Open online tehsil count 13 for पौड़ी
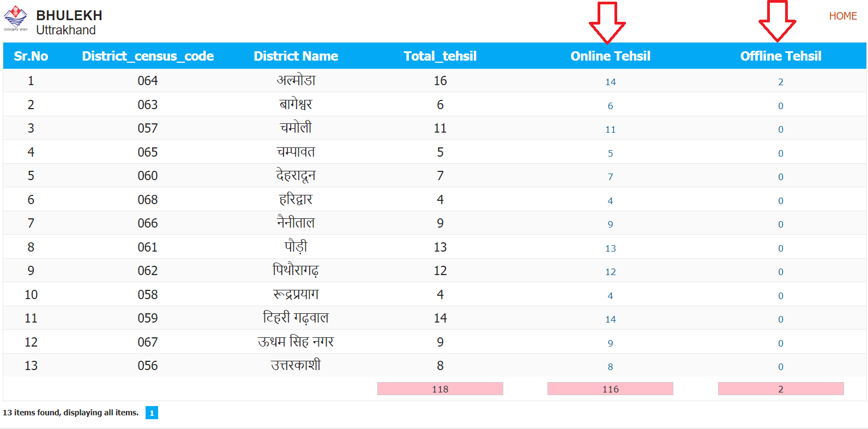The height and width of the screenshot is (429, 868). pyautogui.click(x=610, y=248)
